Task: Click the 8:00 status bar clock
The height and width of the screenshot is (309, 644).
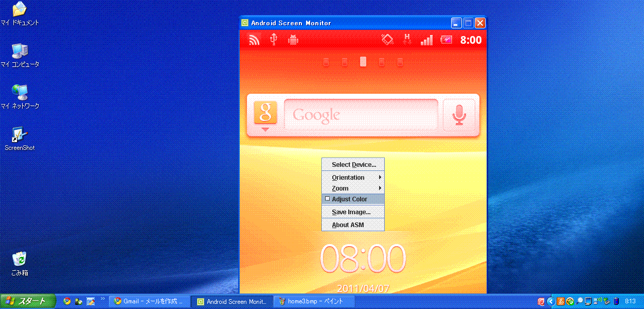Action: 471,40
